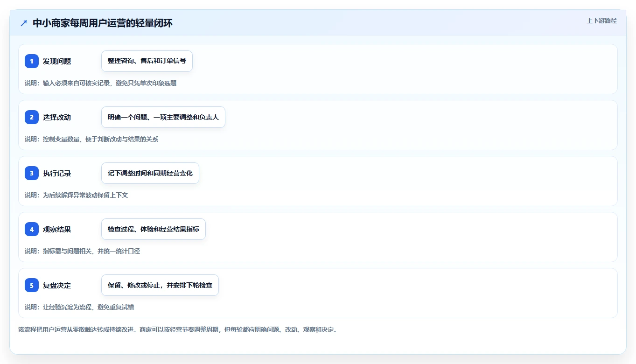Click the 发现问题 step label

tap(57, 61)
